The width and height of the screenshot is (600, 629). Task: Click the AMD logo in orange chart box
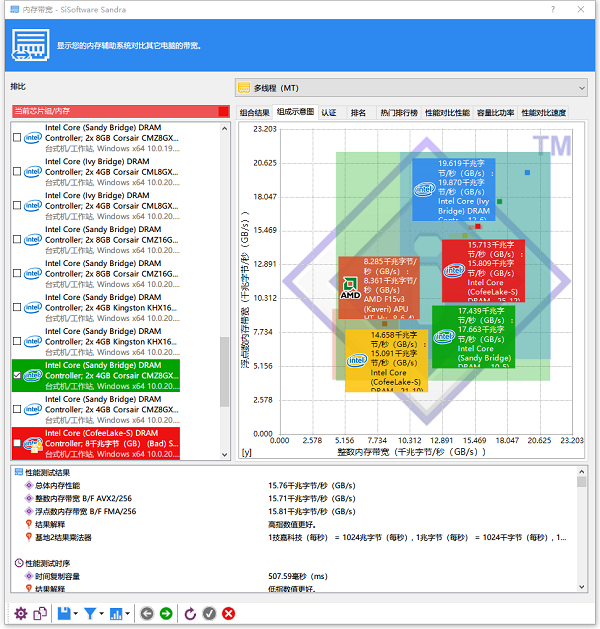click(x=350, y=288)
